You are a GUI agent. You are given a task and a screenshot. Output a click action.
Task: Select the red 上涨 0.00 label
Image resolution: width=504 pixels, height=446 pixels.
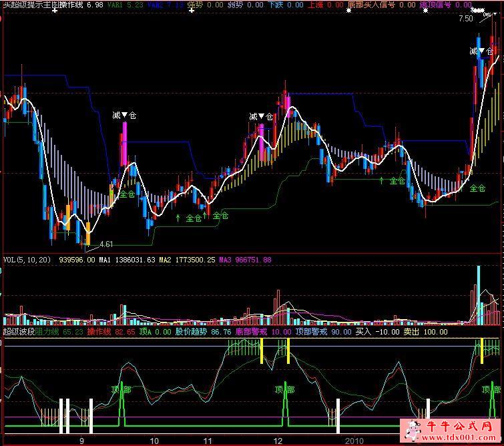(x=326, y=5)
